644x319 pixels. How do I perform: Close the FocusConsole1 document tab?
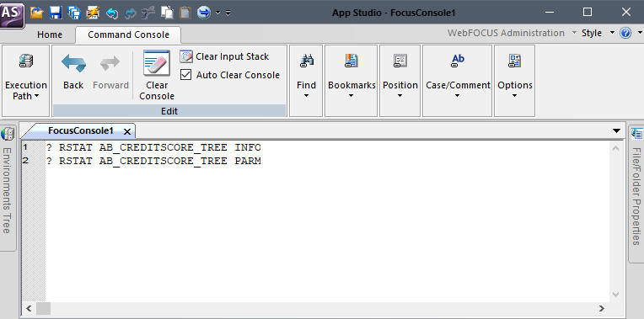click(127, 131)
